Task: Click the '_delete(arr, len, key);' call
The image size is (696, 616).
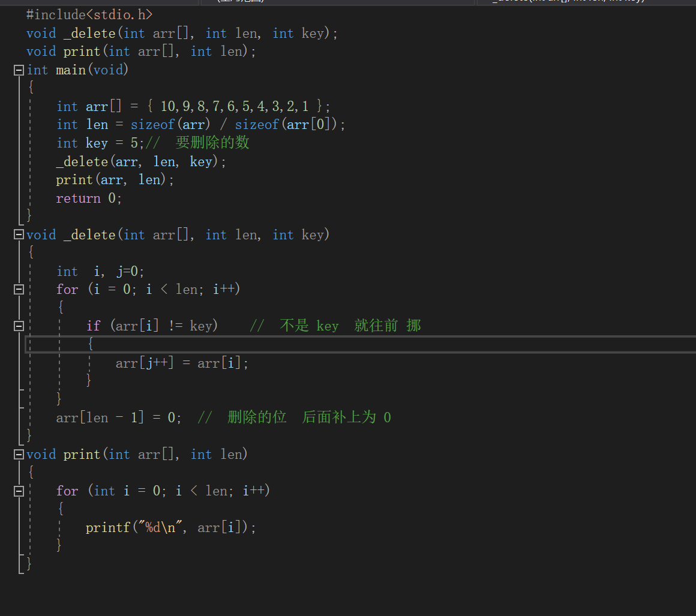Action: pyautogui.click(x=141, y=161)
